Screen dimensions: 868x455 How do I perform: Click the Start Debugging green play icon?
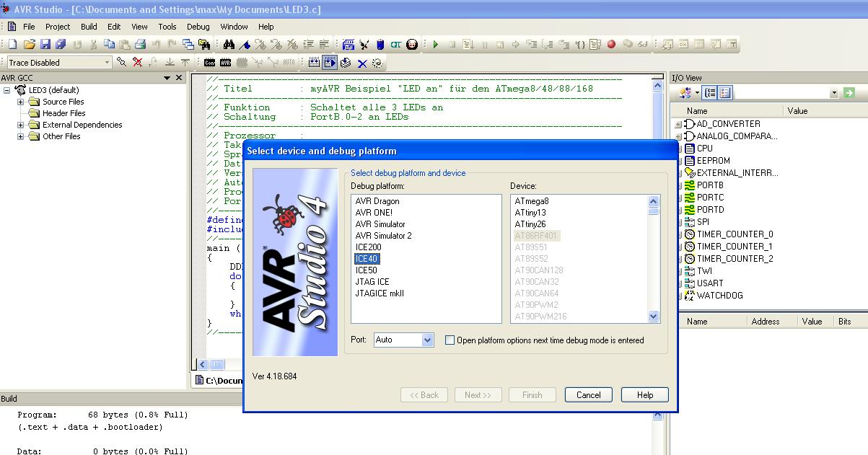click(436, 44)
